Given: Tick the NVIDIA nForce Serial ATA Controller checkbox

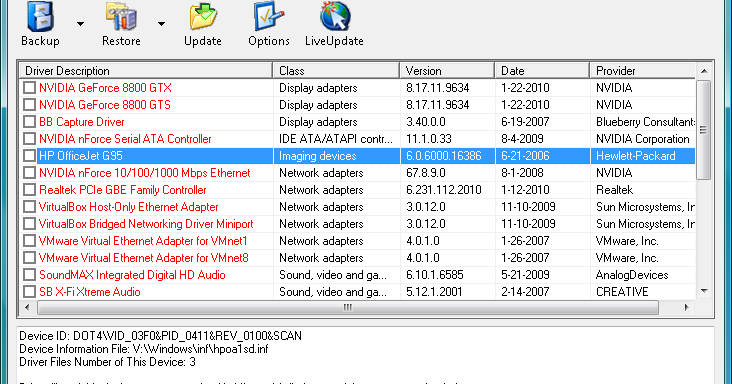Looking at the screenshot, I should [x=29, y=139].
